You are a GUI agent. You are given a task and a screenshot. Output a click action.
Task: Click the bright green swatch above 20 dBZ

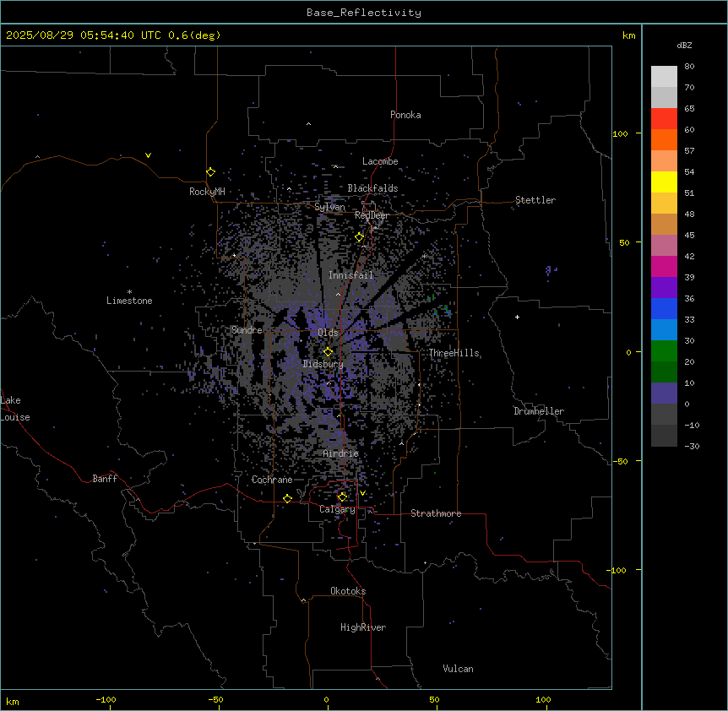664,351
